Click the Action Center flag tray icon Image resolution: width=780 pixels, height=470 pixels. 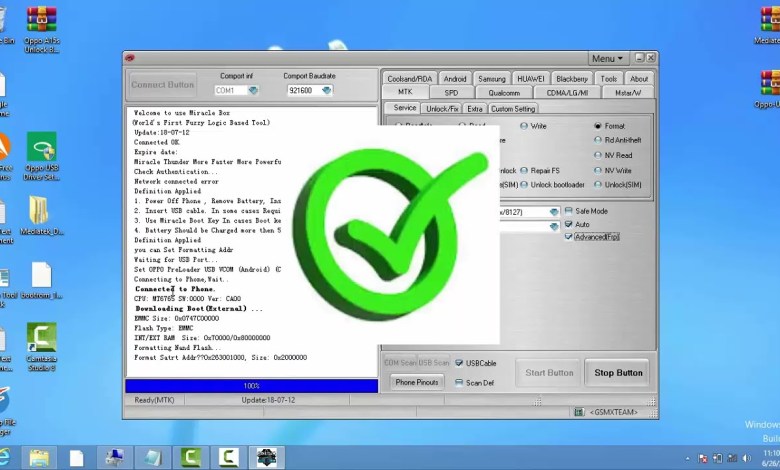tap(703, 459)
